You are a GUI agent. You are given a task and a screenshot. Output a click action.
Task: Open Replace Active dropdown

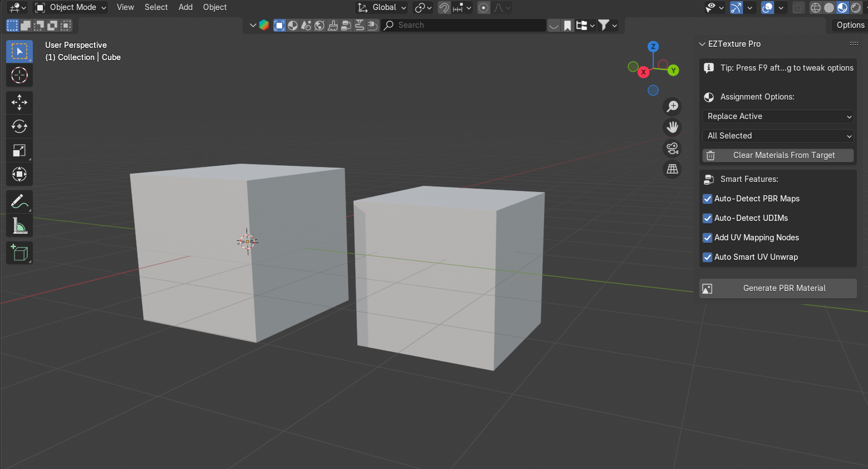778,116
